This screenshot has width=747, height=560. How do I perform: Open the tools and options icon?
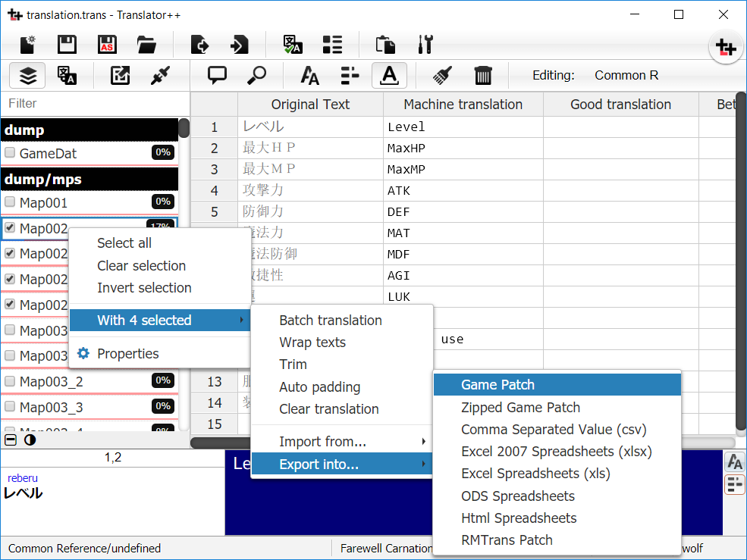pyautogui.click(x=425, y=45)
